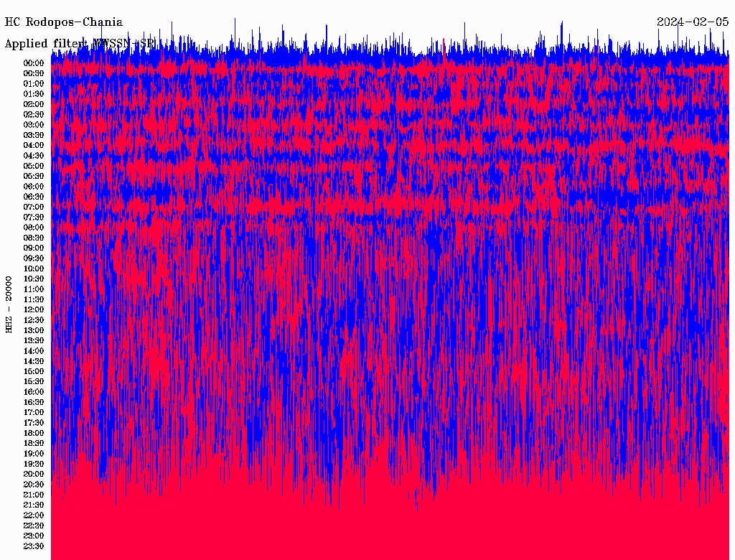Select the 00:00 time row label
Image resolution: width=735 pixels, height=560 pixels.
[34, 63]
